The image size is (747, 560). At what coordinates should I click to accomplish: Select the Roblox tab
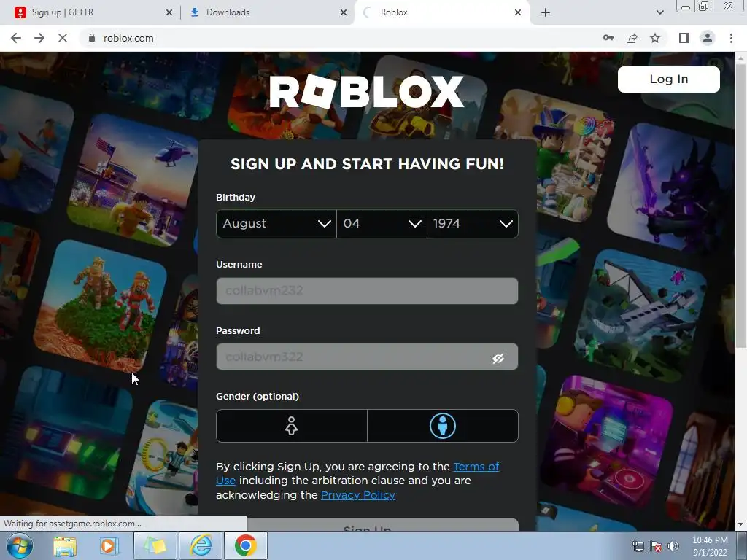pos(441,12)
